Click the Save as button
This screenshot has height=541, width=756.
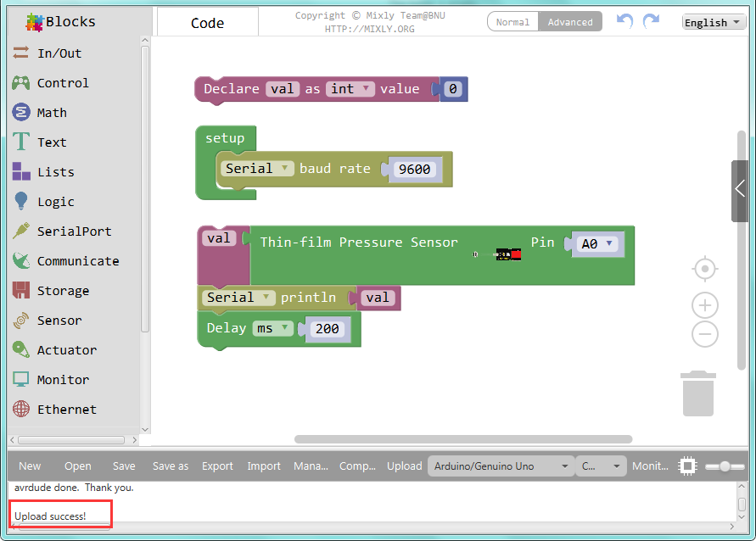point(171,466)
